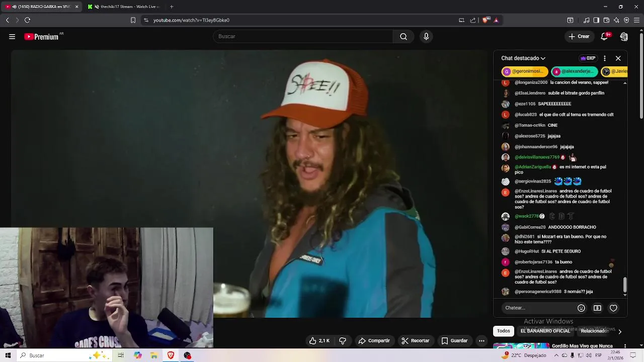Open the browser main menu
The height and width of the screenshot is (362, 644).
[636, 20]
